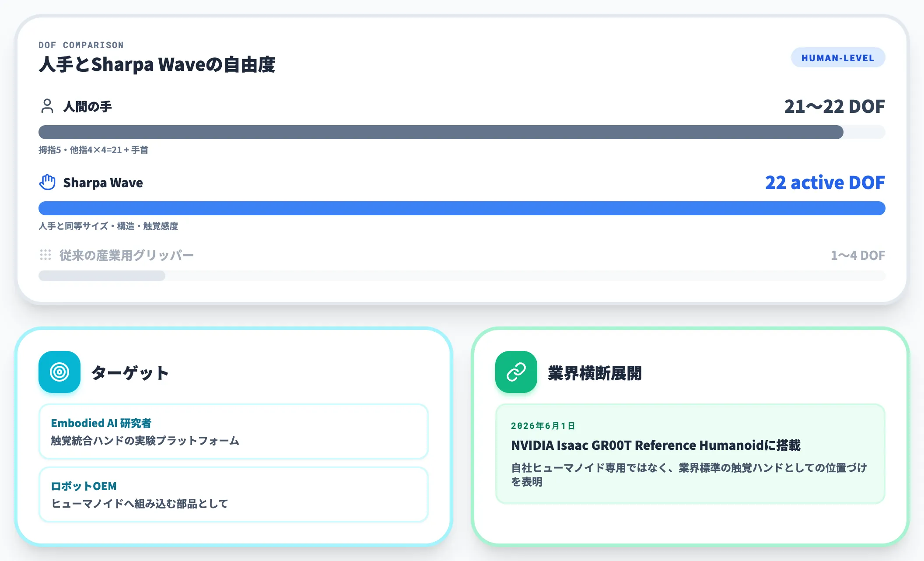Click the 人間の手 gray progress bar
The width and height of the screenshot is (924, 561).
pos(462,132)
